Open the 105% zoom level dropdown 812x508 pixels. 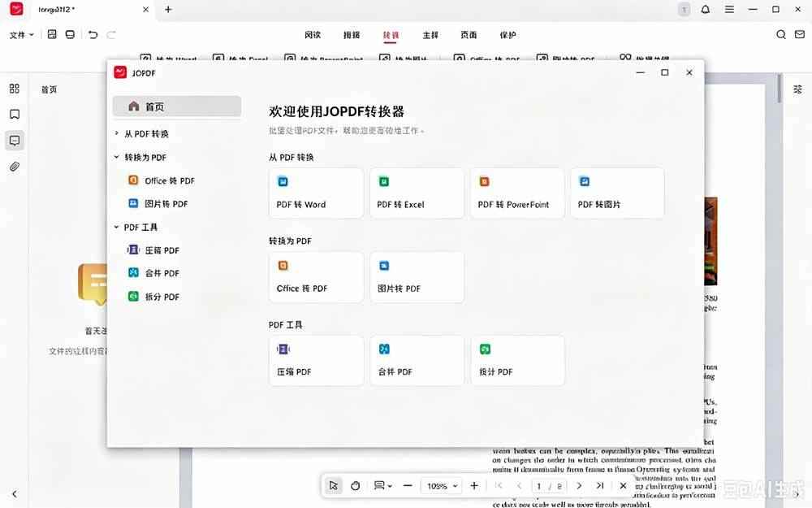(443, 486)
